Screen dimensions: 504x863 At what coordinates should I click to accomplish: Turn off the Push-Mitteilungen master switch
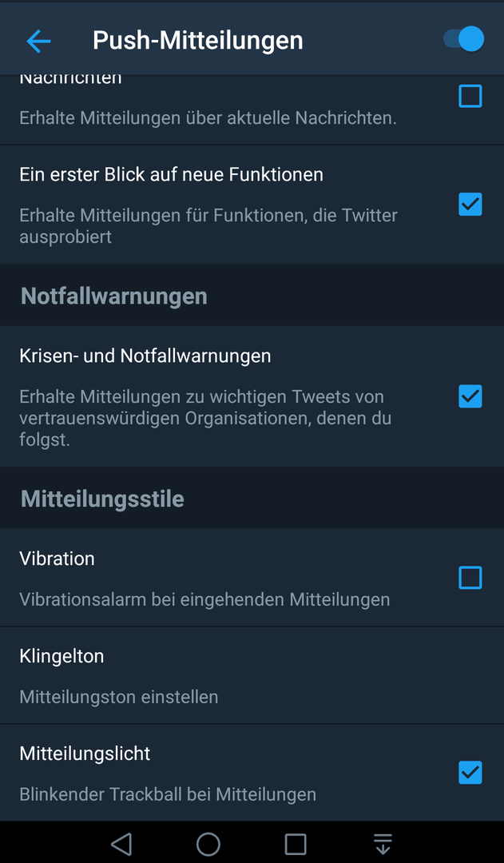click(x=464, y=40)
